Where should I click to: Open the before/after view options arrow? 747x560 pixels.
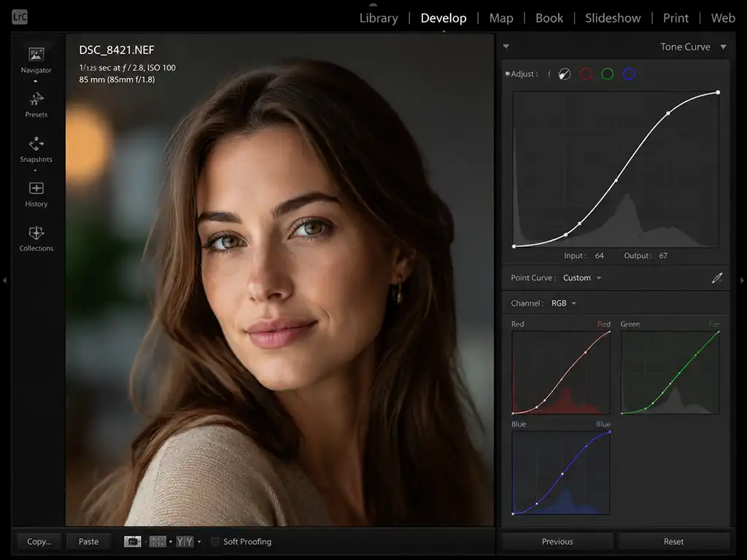pyautogui.click(x=199, y=542)
